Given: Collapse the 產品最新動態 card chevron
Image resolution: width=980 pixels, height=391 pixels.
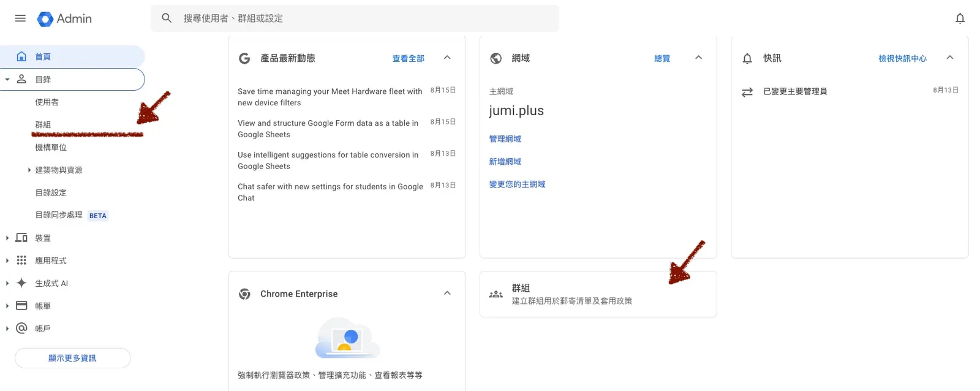Looking at the screenshot, I should (x=447, y=58).
